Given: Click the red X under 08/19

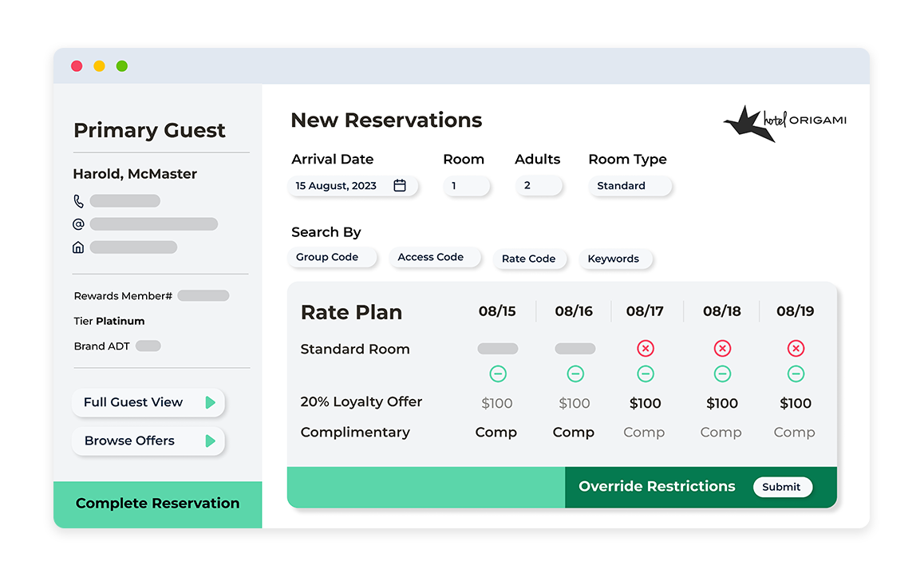Looking at the screenshot, I should click(x=796, y=349).
